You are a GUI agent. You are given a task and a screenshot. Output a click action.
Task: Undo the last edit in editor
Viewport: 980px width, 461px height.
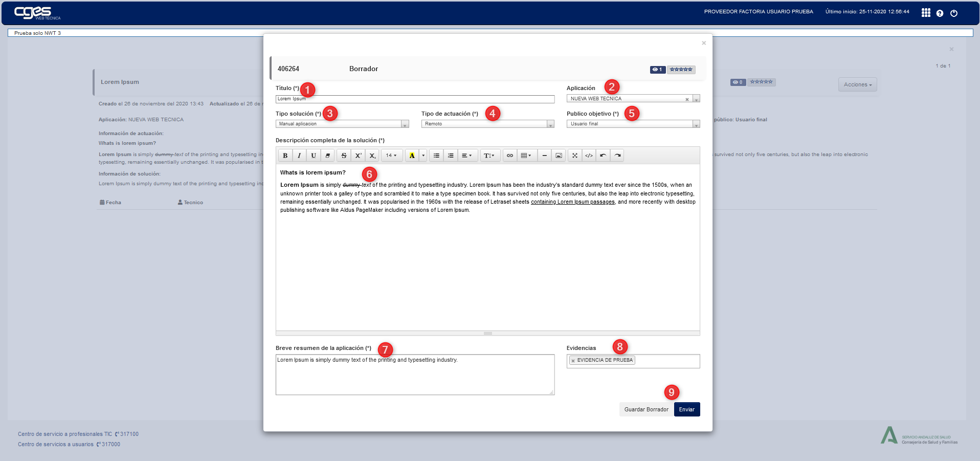[x=604, y=156]
